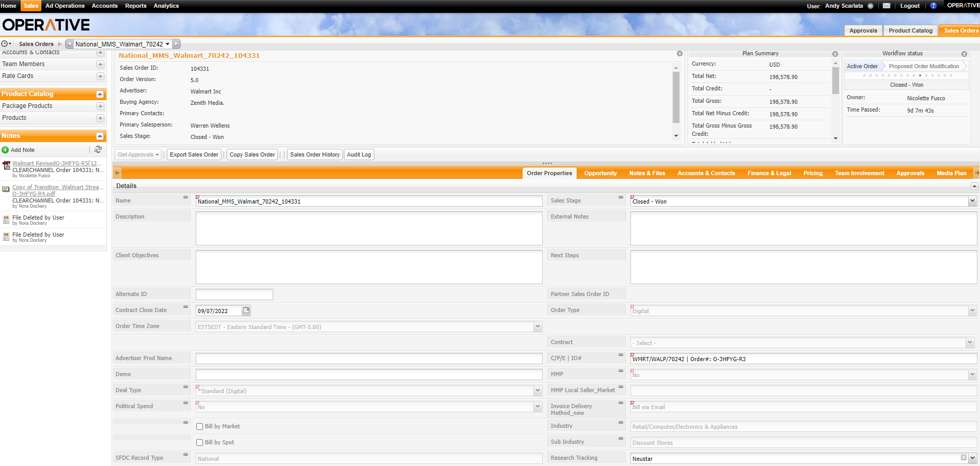Viewport: 980px width, 466px height.
Task: Click PDF icon of Walmart RevisedO-3HFYG-R5 note
Action: (x=6, y=165)
